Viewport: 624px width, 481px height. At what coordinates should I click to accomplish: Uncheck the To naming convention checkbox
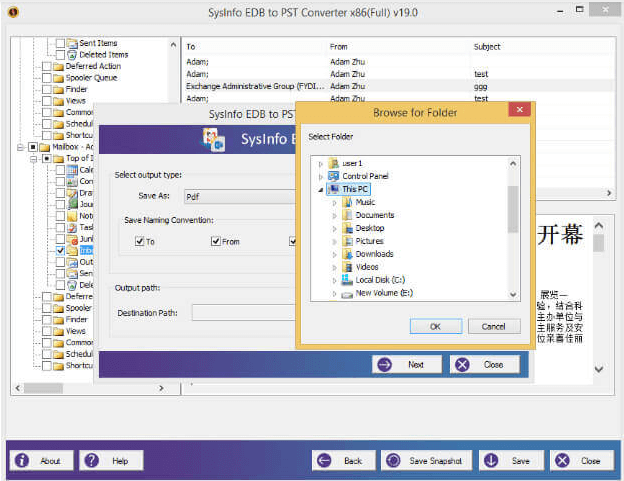[x=139, y=241]
